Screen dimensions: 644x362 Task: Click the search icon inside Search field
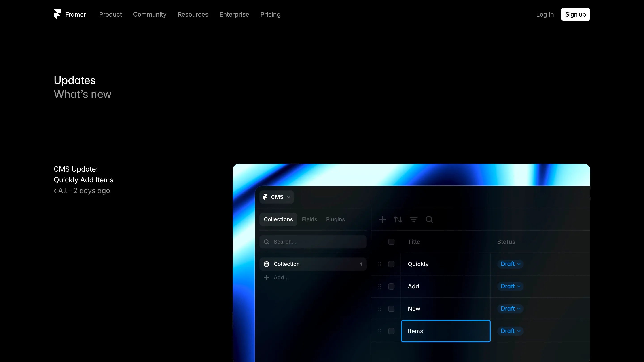[267, 242]
